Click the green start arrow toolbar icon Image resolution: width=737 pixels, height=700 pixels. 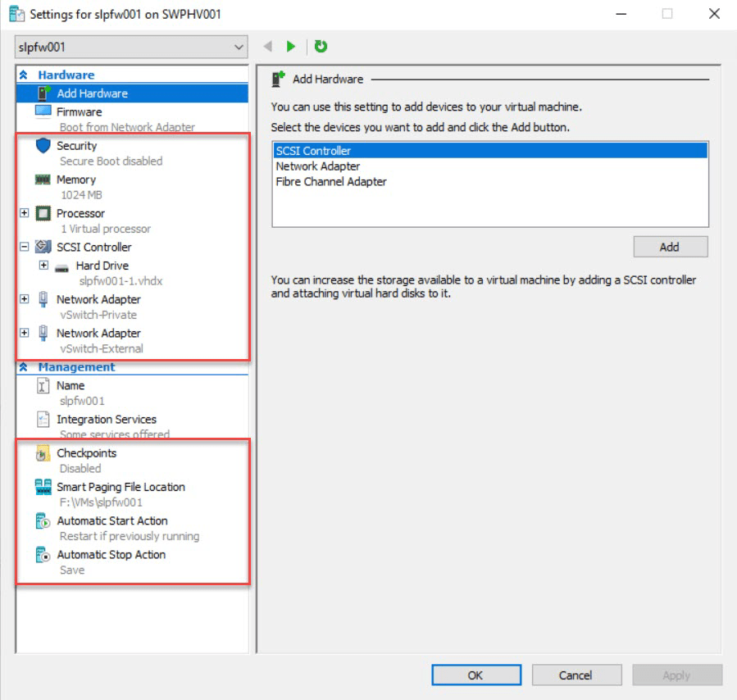(290, 47)
